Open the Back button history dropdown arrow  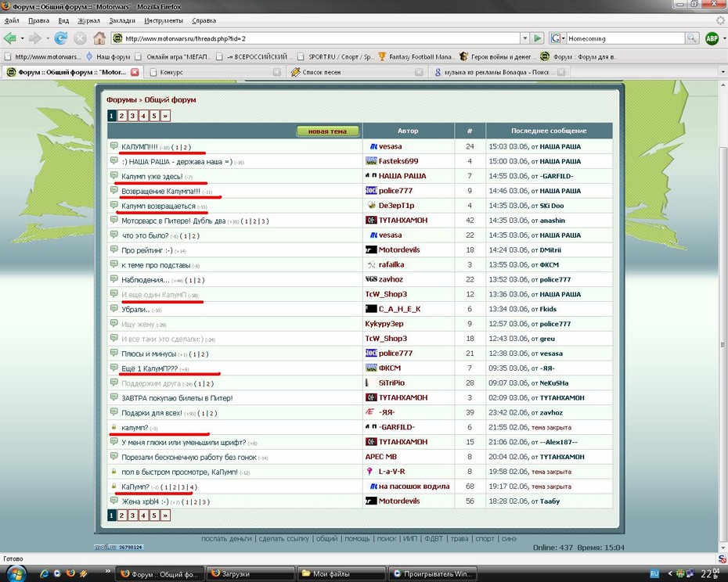22,38
